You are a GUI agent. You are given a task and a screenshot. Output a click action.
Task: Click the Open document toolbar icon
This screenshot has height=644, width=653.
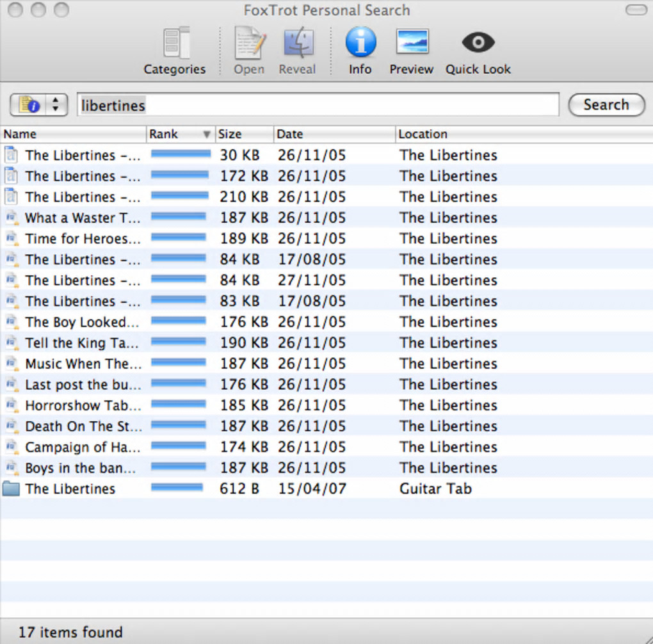point(250,43)
